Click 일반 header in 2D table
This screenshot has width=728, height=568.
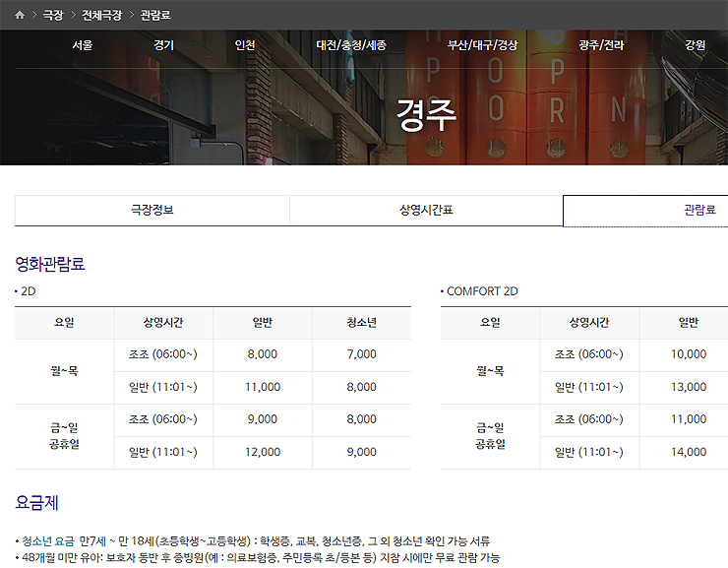click(263, 323)
